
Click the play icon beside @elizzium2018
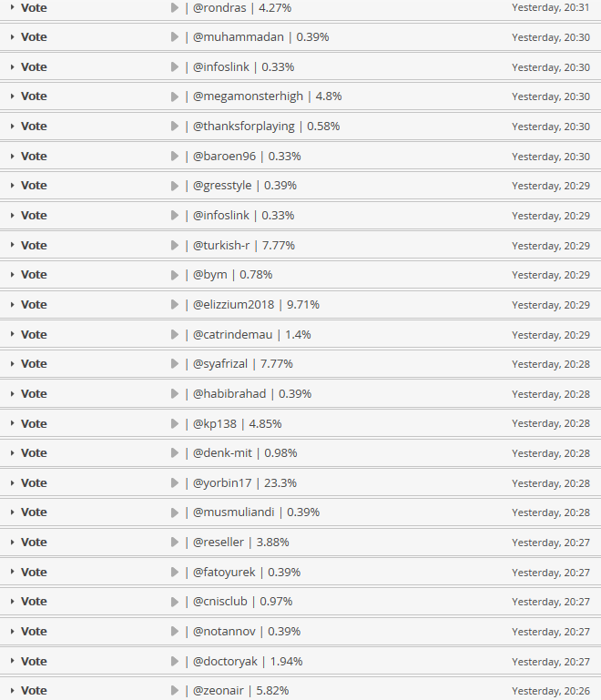175,304
